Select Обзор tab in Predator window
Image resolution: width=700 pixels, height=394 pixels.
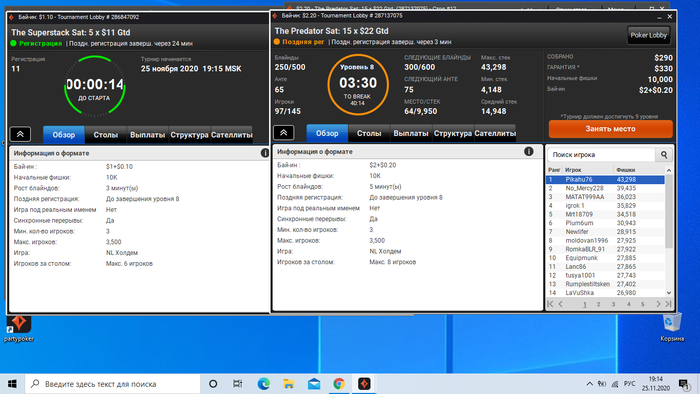click(327, 133)
